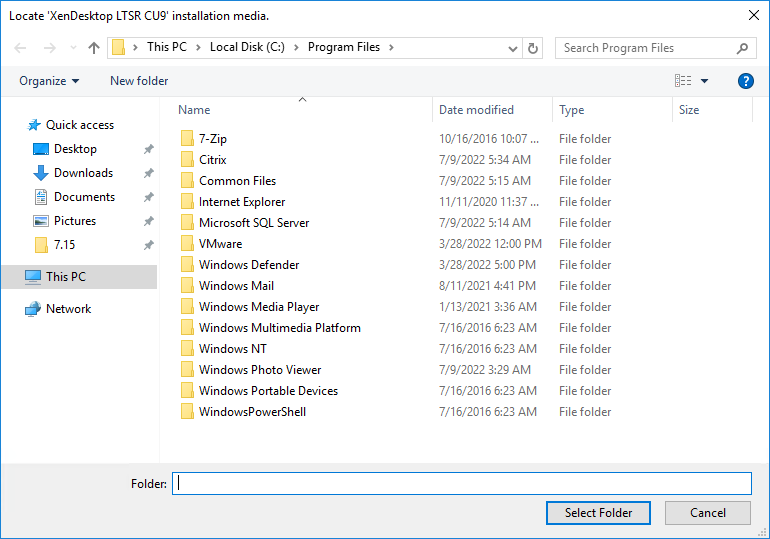Click the 7-Zip folder icon

pos(187,138)
